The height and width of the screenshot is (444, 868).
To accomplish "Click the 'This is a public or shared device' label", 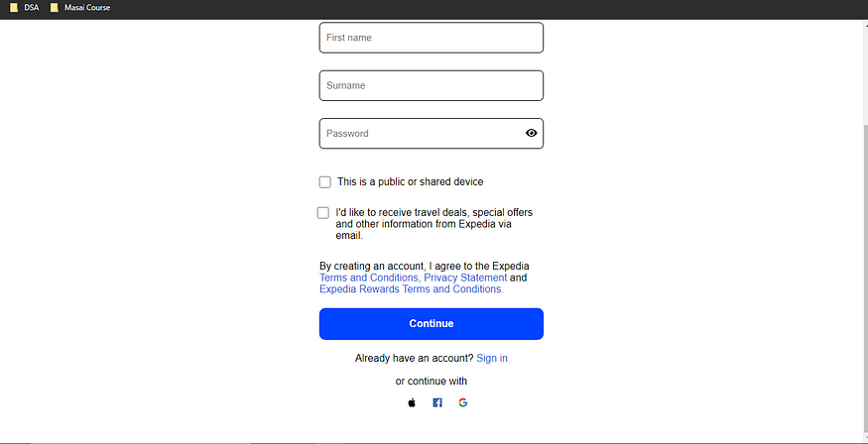I will pos(411,182).
